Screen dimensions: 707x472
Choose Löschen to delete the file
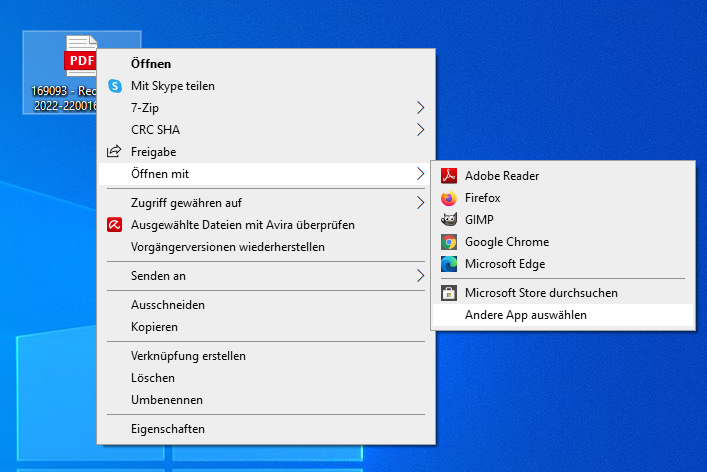coord(266,378)
